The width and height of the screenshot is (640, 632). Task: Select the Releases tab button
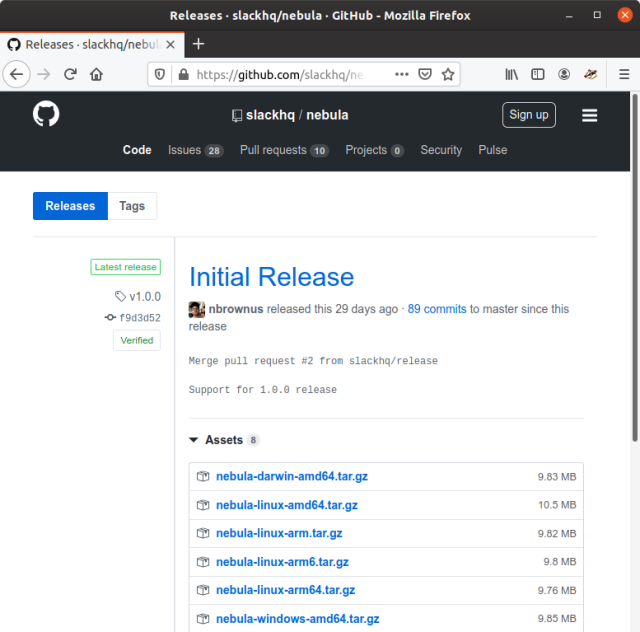[70, 206]
